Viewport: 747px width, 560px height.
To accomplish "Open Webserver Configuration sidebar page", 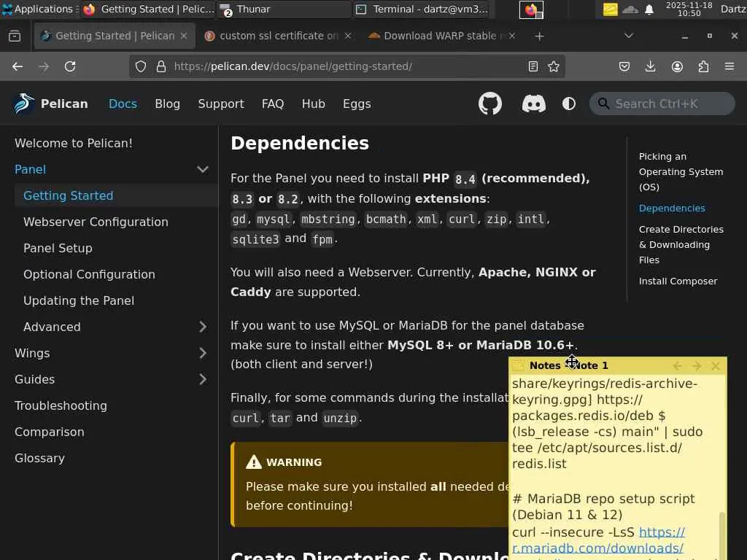I will point(96,222).
